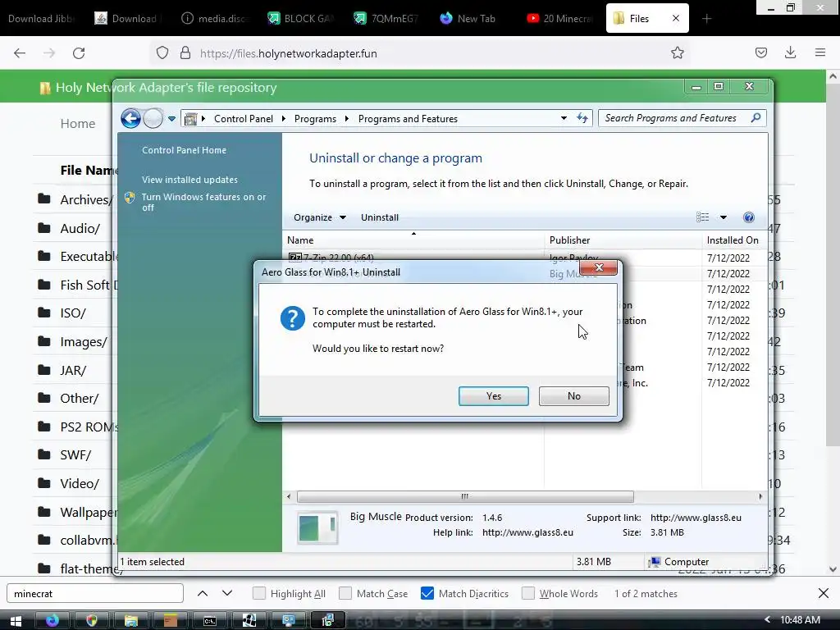Expand the address bar history dropdown
The image size is (840, 630).
(564, 118)
